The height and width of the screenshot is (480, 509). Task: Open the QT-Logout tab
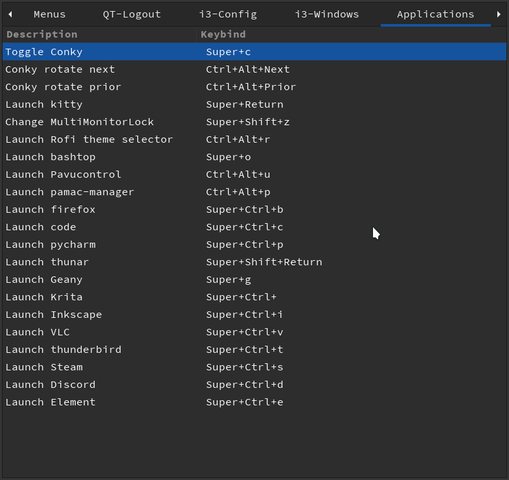click(x=131, y=14)
